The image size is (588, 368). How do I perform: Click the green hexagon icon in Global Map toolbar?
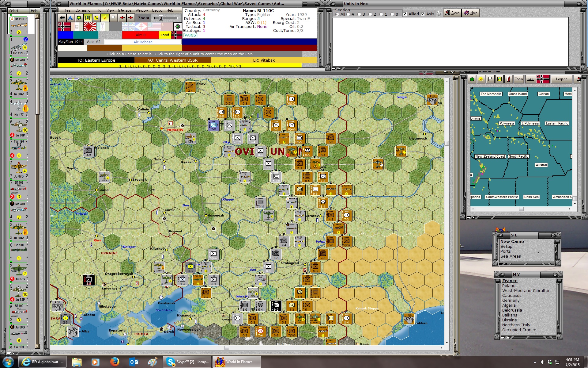pos(472,79)
